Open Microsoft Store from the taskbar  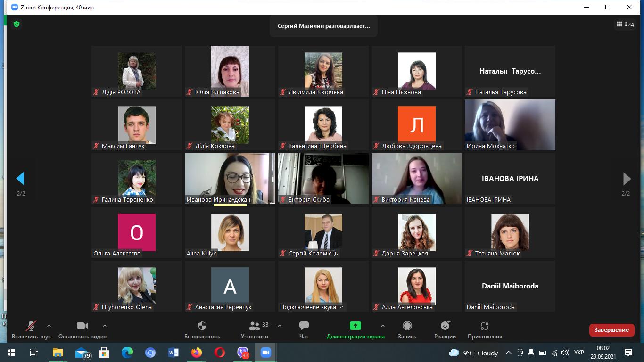coord(104,353)
